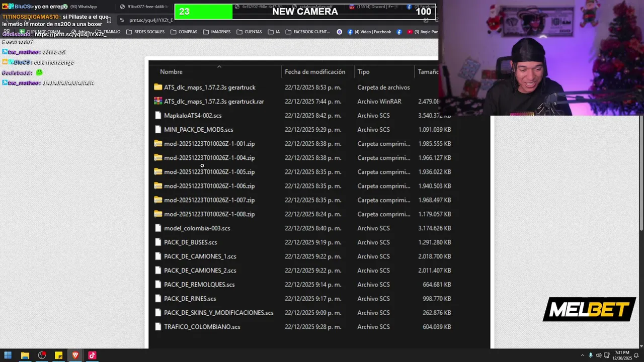644x362 pixels.
Task: Select the mod-20251223T010026Z-1-007.zip file name
Action: click(209, 200)
